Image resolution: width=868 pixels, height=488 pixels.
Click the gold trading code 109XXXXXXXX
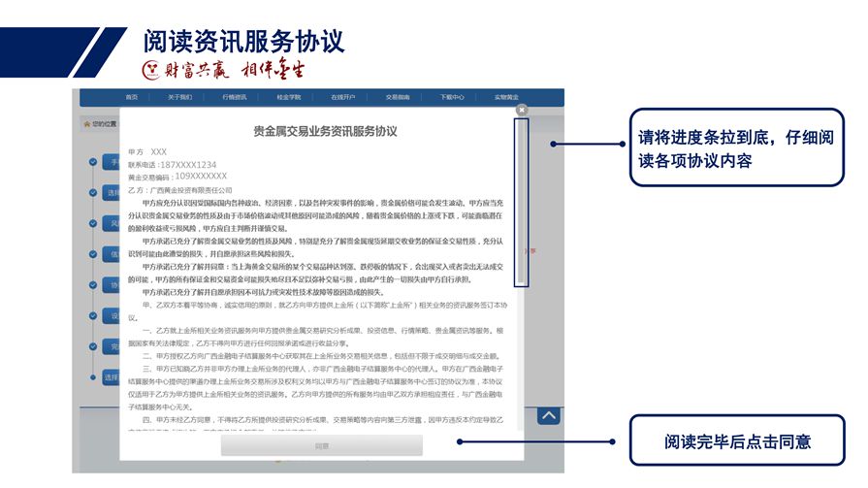coord(201,177)
